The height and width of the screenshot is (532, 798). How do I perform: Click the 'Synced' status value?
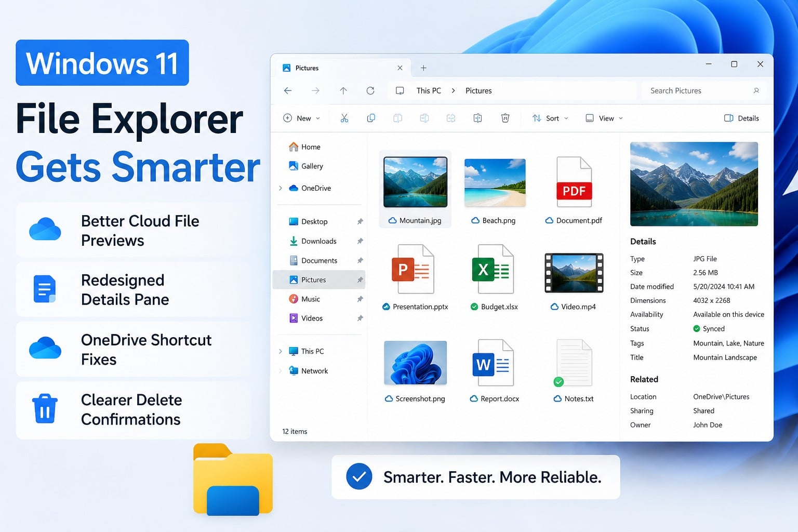[709, 328]
